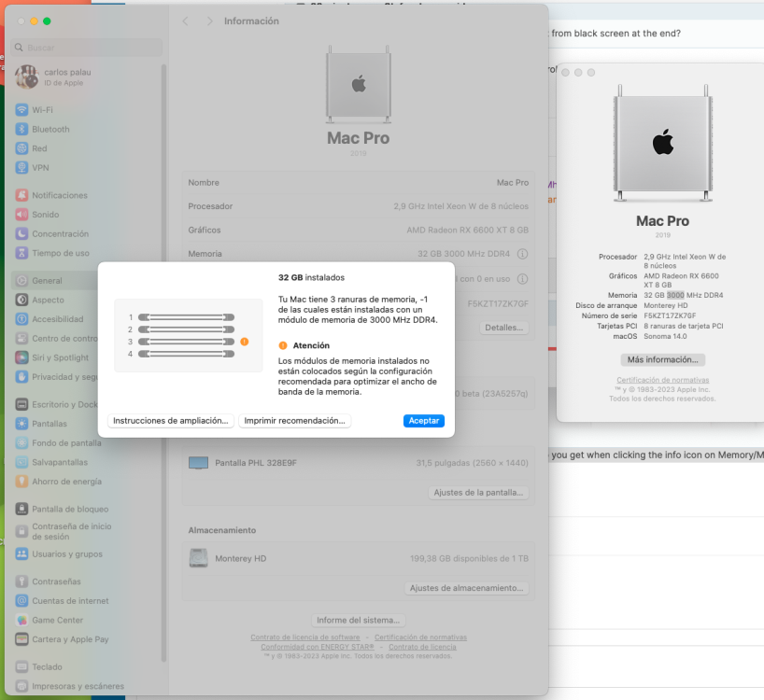Viewport: 764px width, 700px height.
Task: Click the Monterey HD disk thumbnail
Action: click(198, 558)
